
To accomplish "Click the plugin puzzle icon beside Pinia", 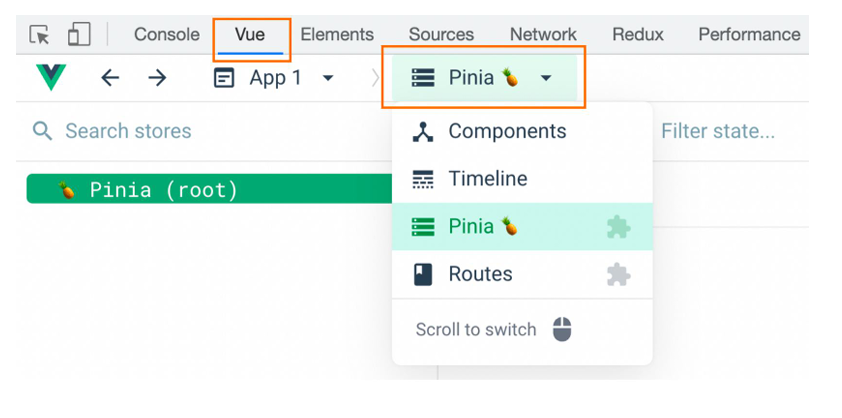I will [x=619, y=227].
